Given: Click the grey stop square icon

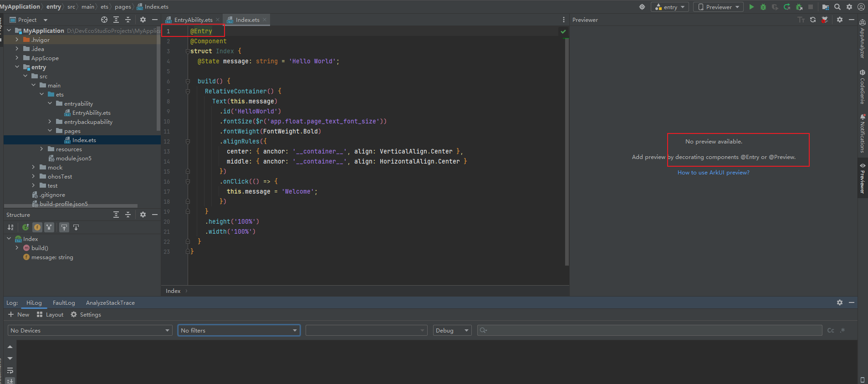Looking at the screenshot, I should coord(811,7).
